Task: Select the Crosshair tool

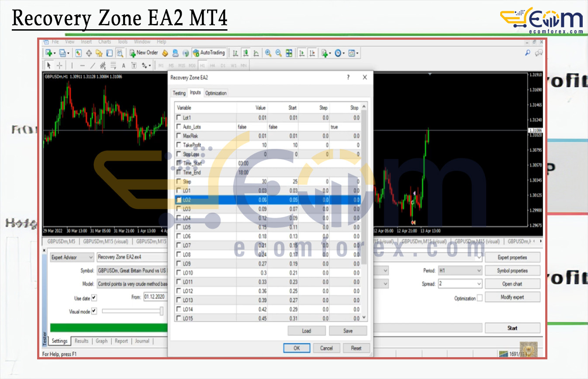Action: [59, 65]
